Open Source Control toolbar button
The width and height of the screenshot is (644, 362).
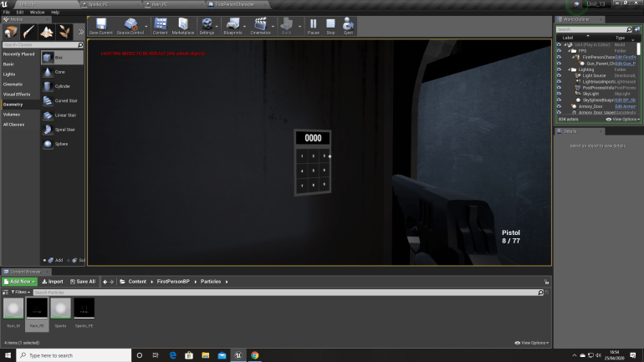130,26
